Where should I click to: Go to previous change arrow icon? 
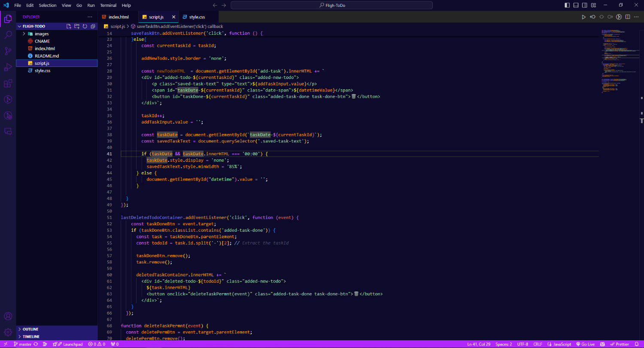click(x=592, y=17)
